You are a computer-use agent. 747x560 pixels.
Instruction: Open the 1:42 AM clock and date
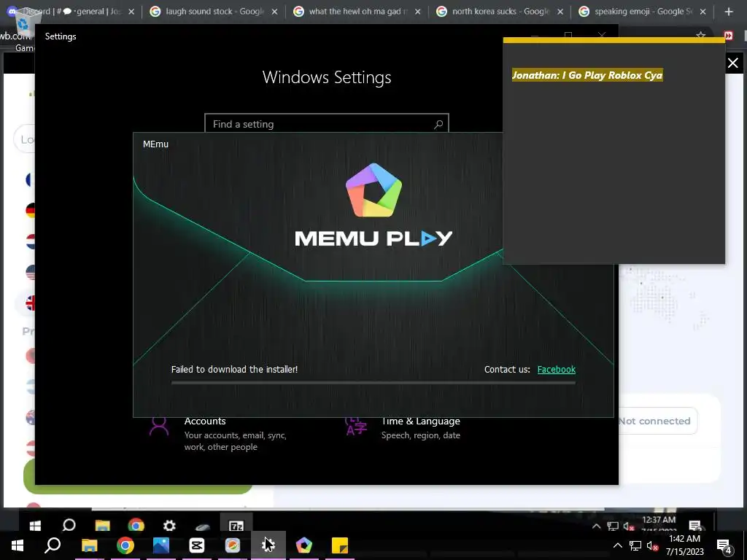(x=684, y=545)
